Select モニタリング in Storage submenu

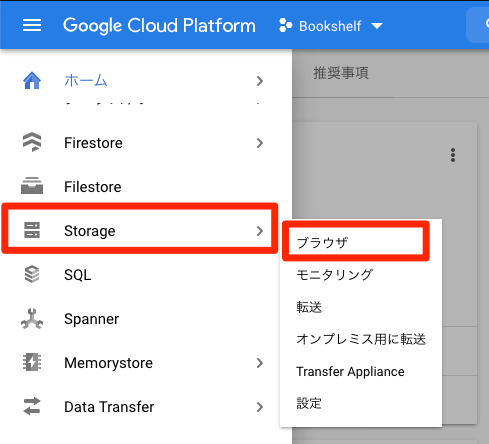[x=361, y=275]
